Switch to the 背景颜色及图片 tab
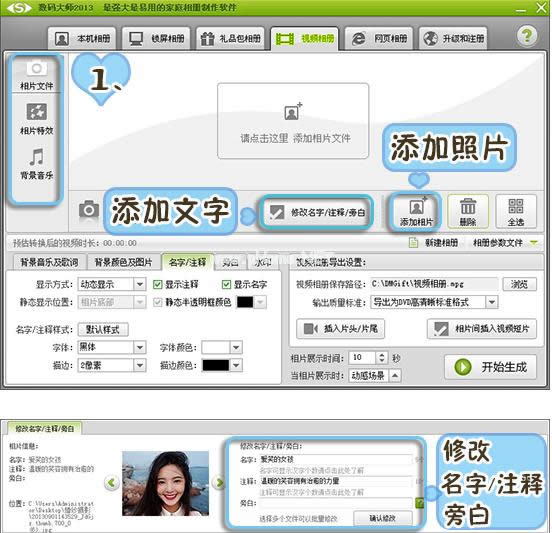The image size is (552, 533). 123,262
